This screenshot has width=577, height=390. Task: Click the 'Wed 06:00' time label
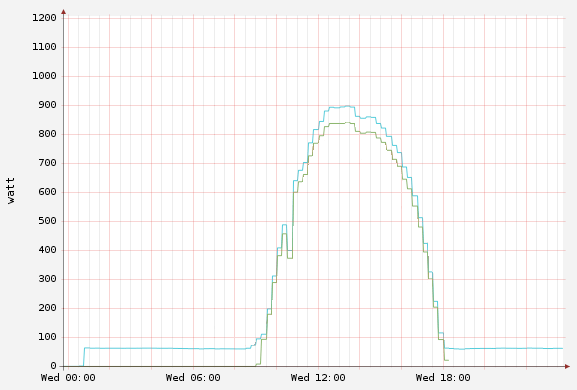coord(193,378)
